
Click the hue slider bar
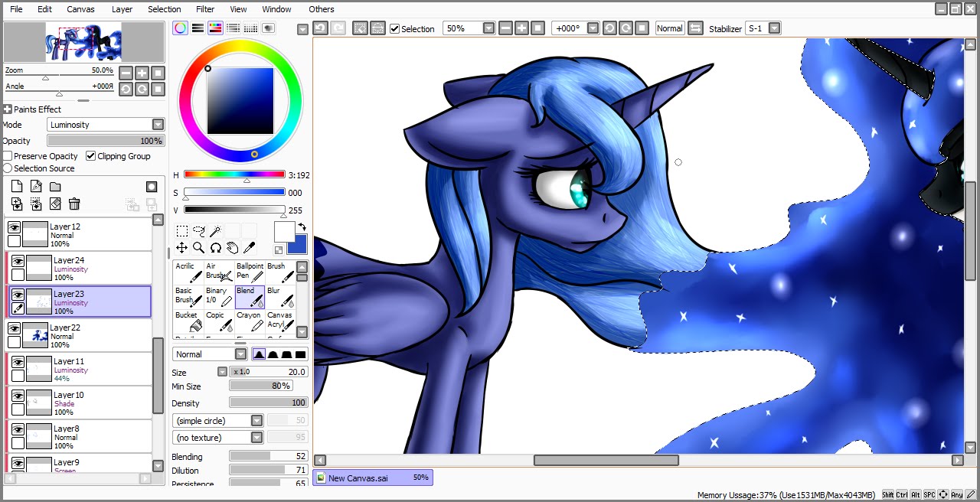pyautogui.click(x=234, y=174)
